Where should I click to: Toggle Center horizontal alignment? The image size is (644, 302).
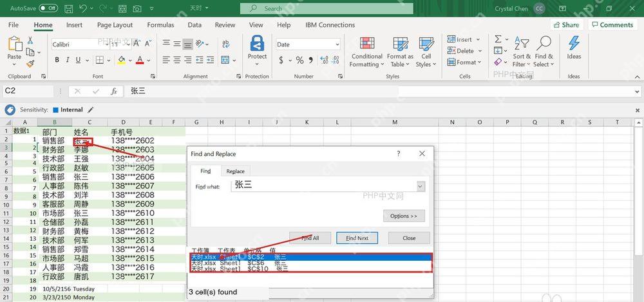coord(177,60)
